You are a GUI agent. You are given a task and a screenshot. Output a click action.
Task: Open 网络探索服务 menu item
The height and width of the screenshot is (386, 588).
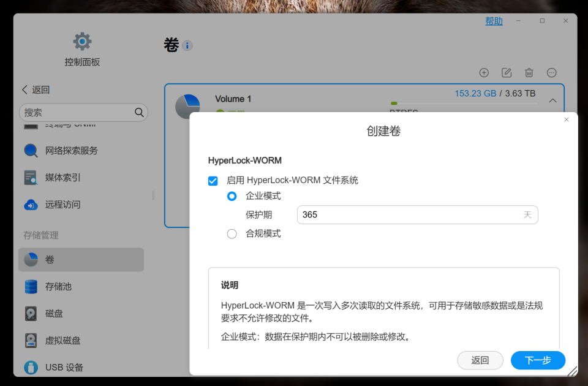[x=81, y=151]
